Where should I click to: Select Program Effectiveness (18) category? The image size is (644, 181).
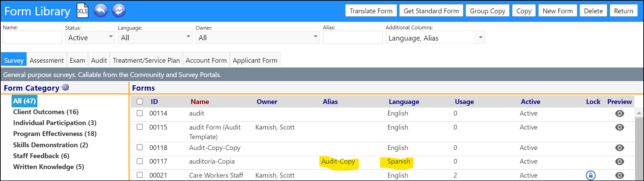coord(55,134)
